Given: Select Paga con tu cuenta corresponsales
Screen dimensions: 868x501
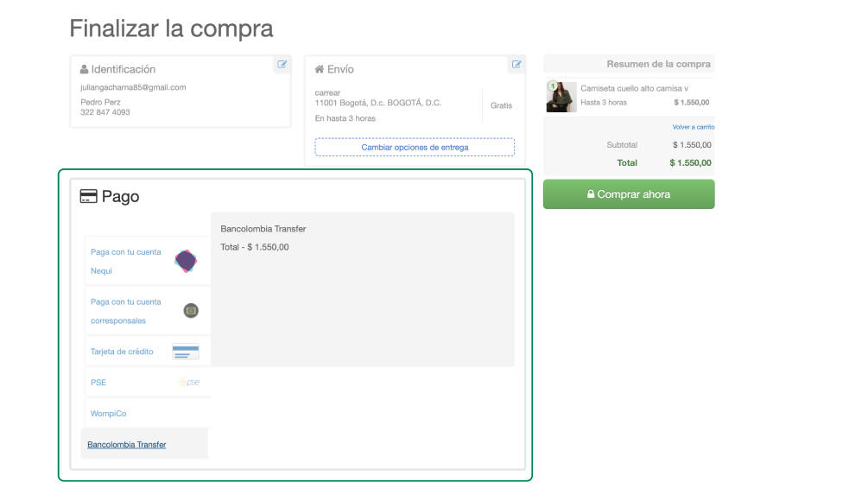Looking at the screenshot, I should pyautogui.click(x=126, y=311).
